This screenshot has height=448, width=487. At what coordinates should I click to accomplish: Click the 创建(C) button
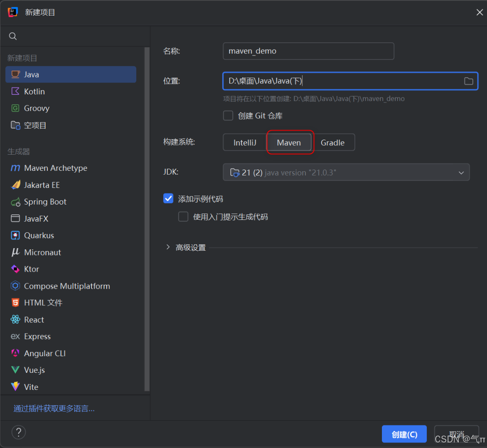405,434
